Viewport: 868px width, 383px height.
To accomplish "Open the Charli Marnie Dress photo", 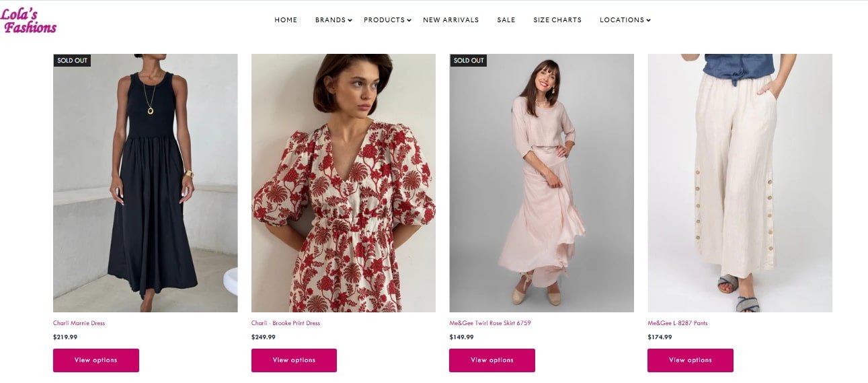I will pos(145,183).
